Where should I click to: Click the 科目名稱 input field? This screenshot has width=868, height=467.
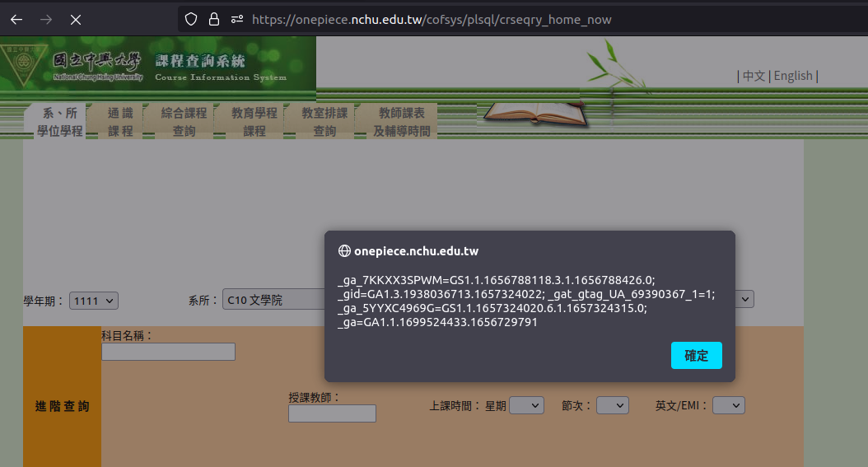pyautogui.click(x=168, y=352)
